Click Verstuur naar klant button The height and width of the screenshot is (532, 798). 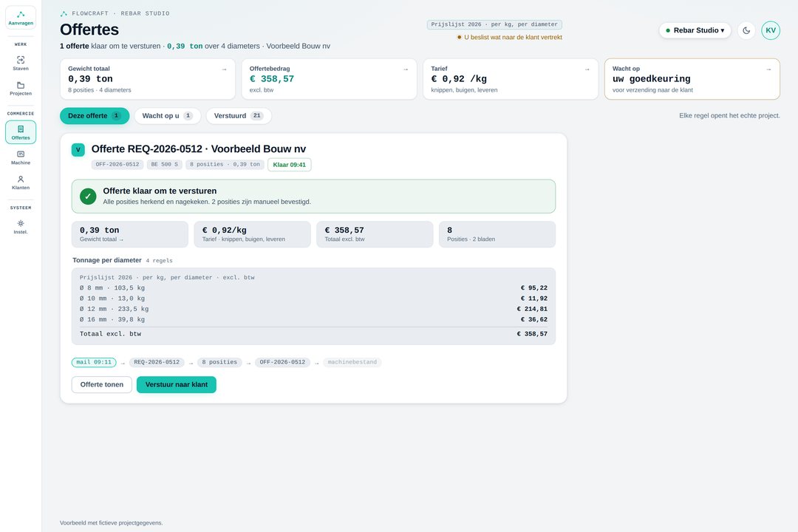(176, 385)
